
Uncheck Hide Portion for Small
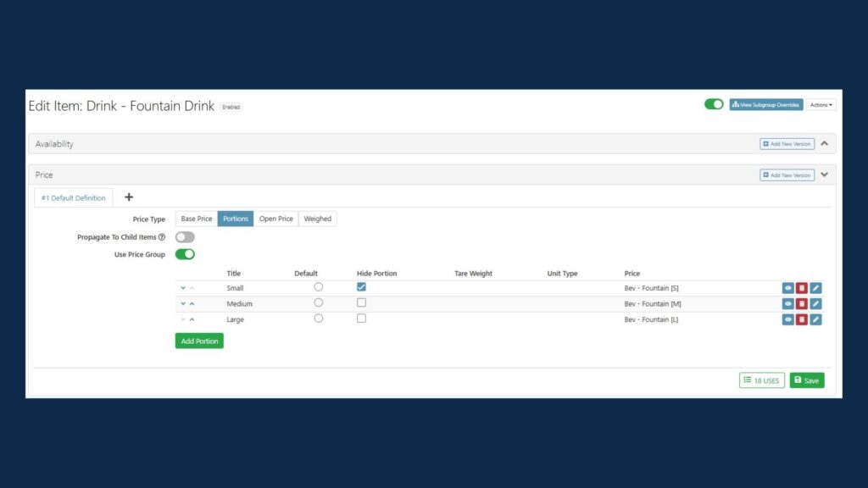(x=361, y=287)
